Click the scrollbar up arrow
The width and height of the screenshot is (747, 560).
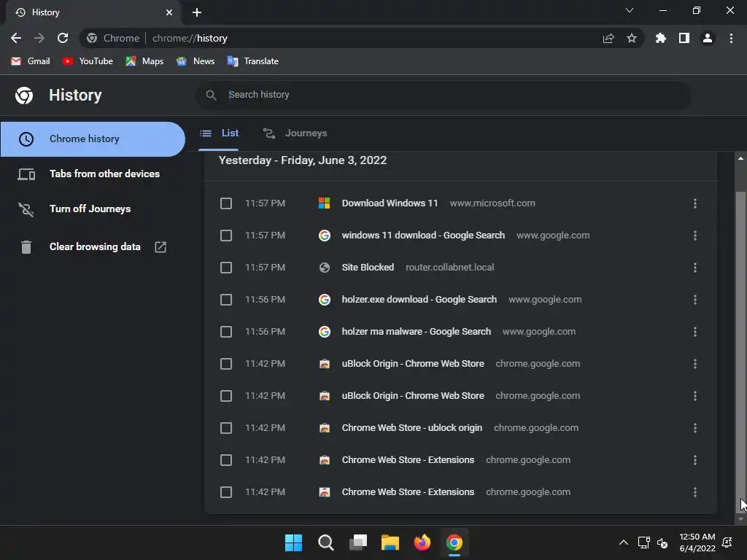[x=740, y=158]
